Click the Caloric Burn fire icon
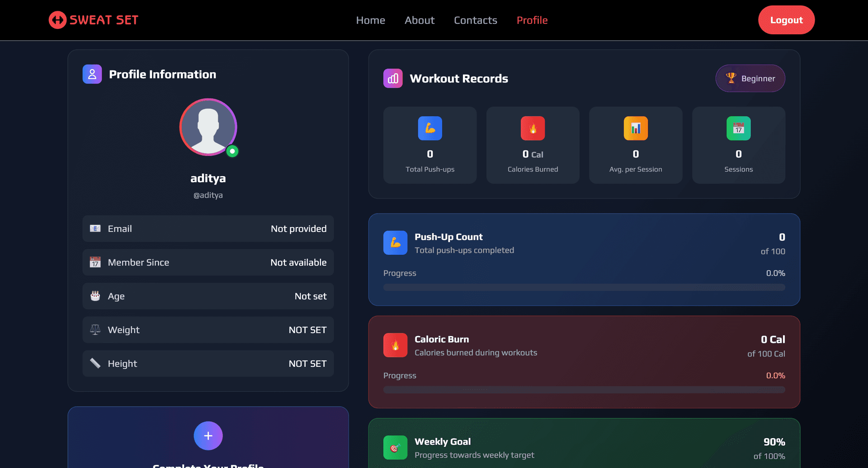Image resolution: width=868 pixels, height=468 pixels. tap(396, 345)
